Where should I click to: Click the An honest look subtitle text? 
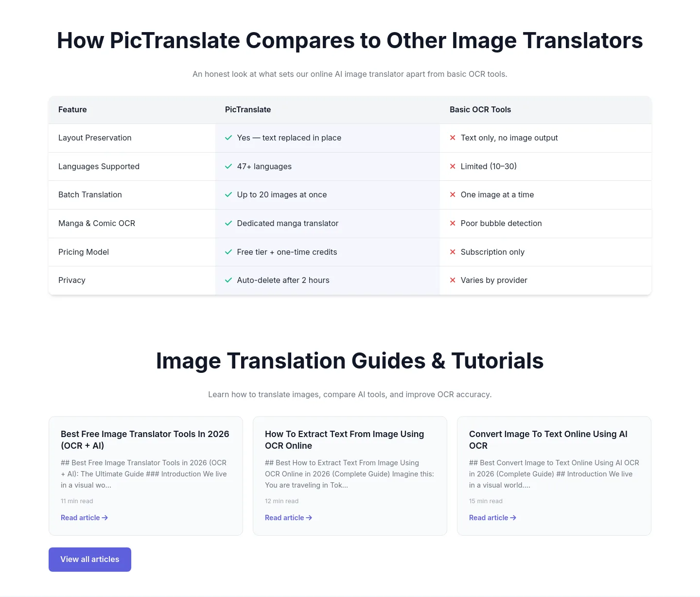point(350,74)
